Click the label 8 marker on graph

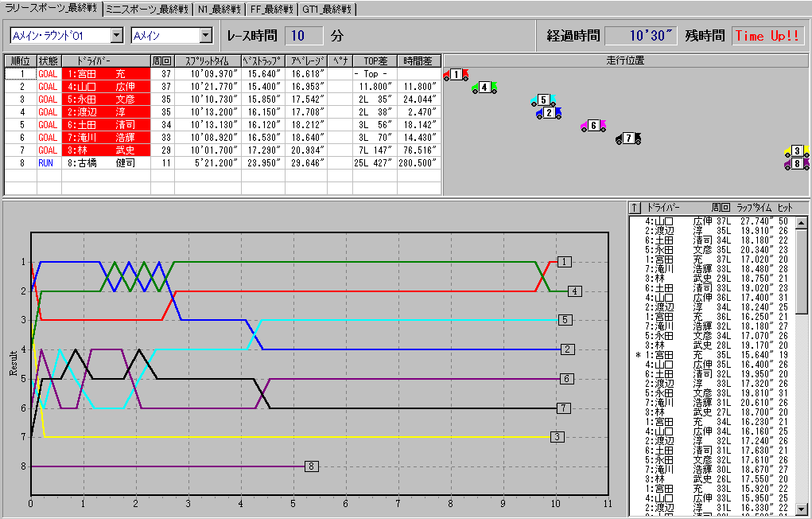click(x=312, y=466)
